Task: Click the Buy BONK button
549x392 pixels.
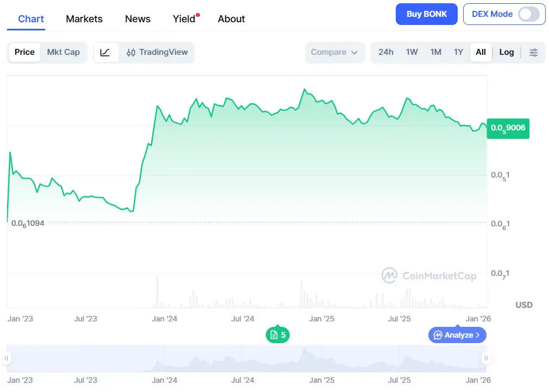Action: point(427,14)
